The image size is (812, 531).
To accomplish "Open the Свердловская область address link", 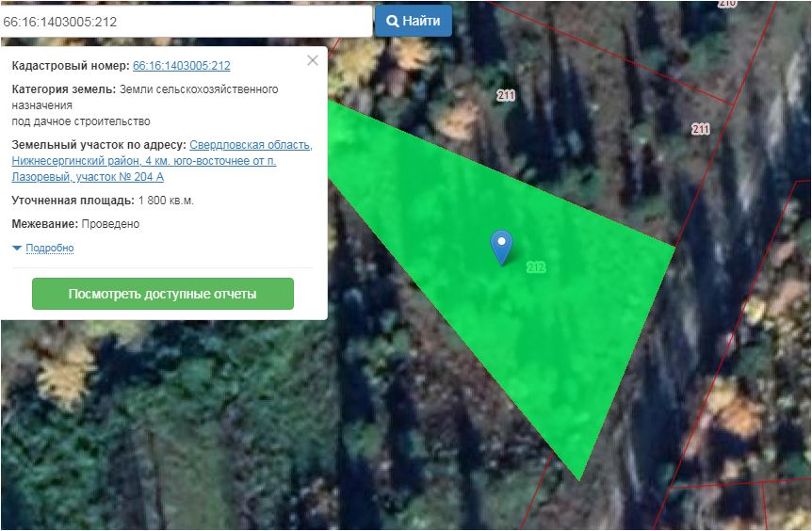I will (162, 161).
